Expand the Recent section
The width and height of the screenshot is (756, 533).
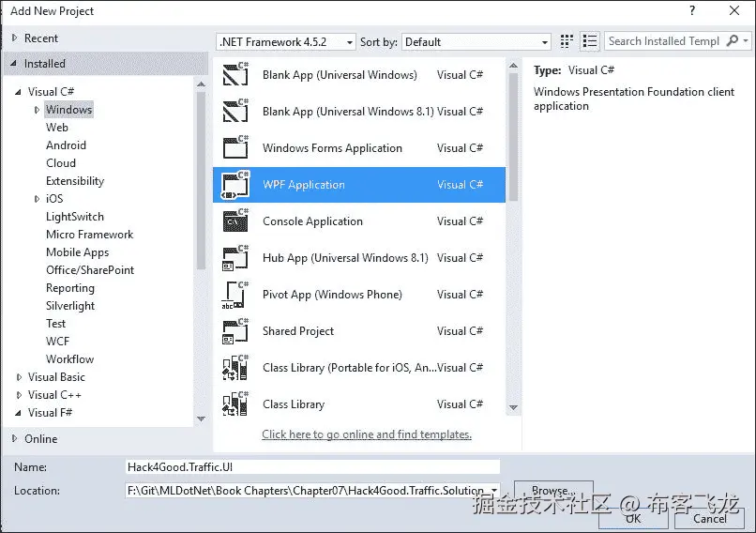coord(14,38)
